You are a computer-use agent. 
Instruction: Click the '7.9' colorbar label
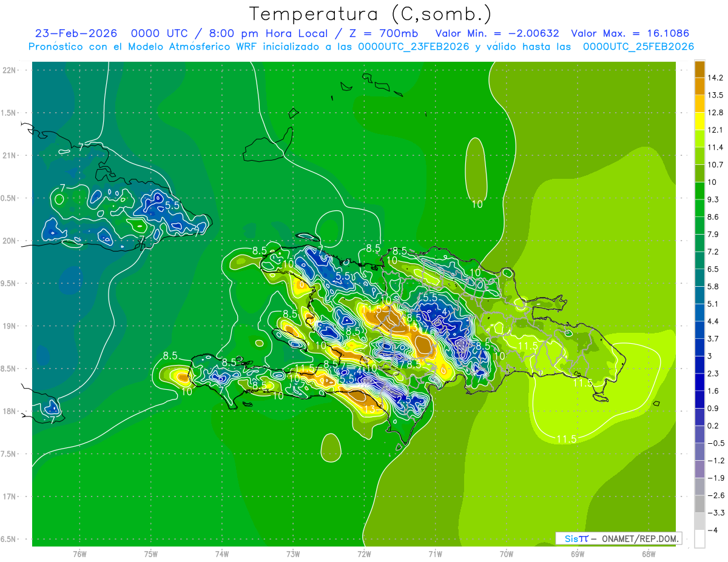tap(713, 235)
